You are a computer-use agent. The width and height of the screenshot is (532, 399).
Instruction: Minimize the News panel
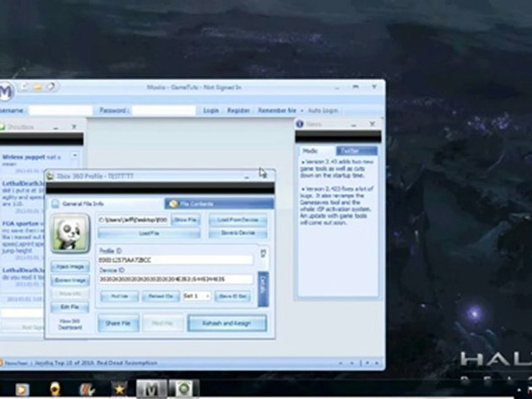[x=354, y=125]
